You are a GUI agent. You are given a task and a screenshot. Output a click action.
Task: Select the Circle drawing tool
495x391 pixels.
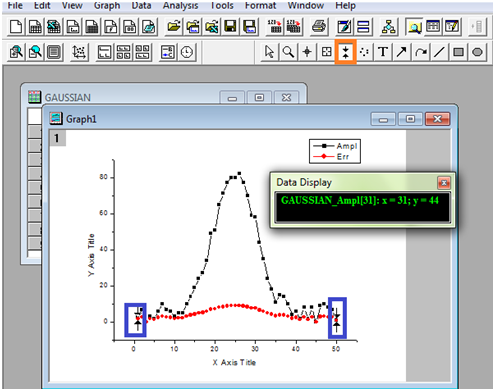click(x=477, y=52)
